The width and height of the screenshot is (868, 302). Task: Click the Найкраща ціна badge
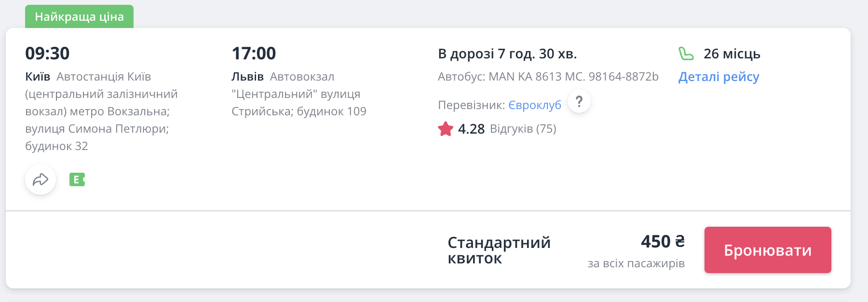[x=79, y=17]
